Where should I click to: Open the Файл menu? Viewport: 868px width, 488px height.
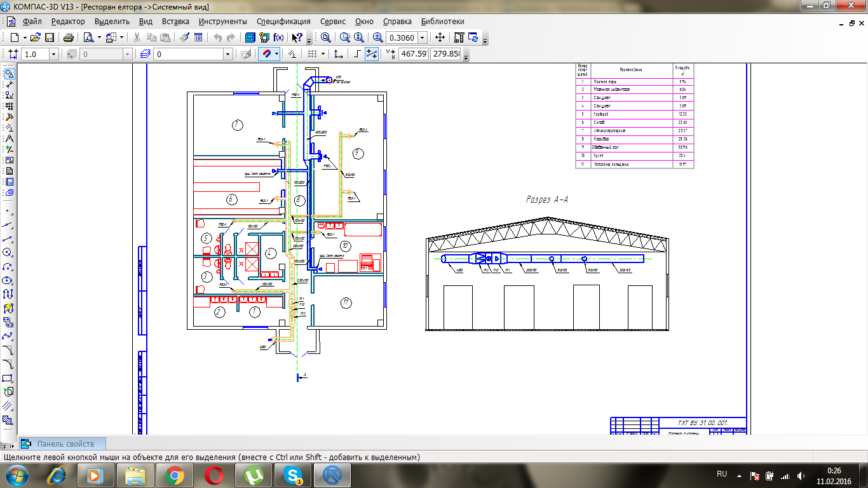(x=32, y=22)
